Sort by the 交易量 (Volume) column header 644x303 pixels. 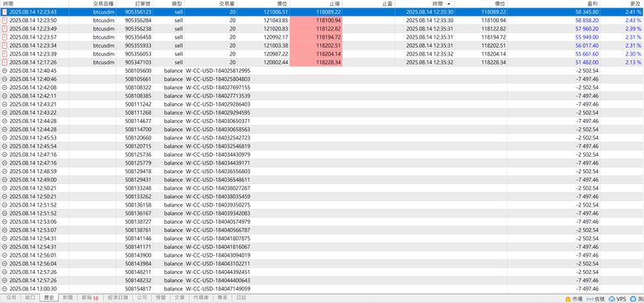click(x=211, y=3)
